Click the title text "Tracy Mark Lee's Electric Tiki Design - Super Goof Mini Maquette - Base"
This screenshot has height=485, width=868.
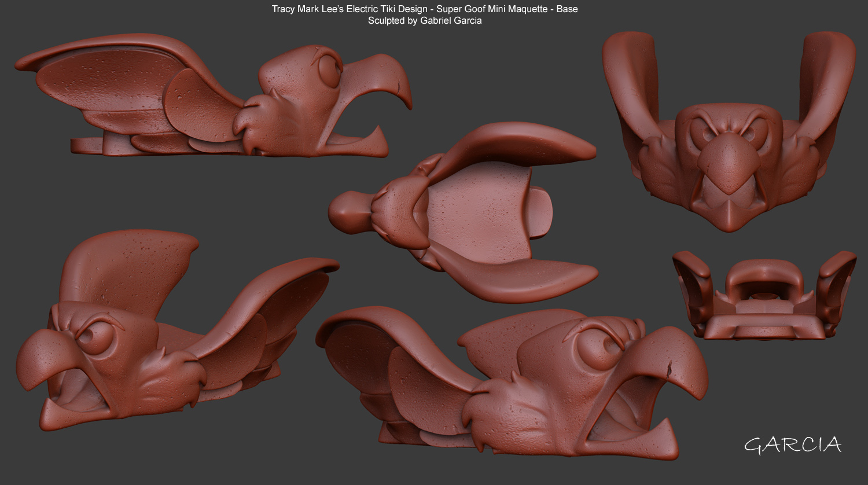click(x=425, y=9)
